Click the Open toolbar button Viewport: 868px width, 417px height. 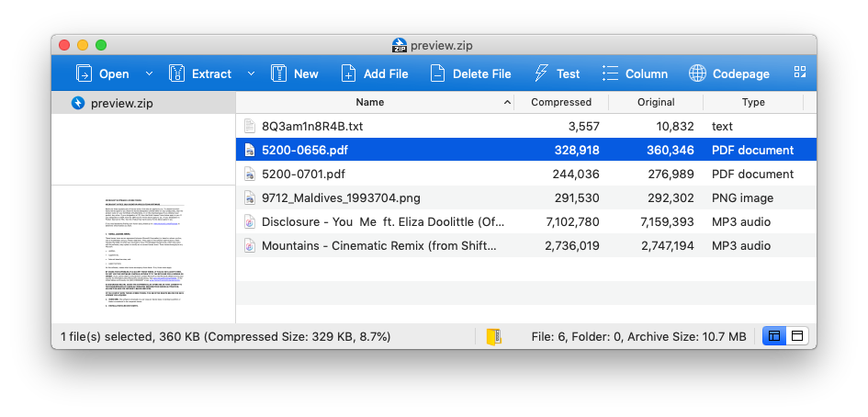click(102, 73)
